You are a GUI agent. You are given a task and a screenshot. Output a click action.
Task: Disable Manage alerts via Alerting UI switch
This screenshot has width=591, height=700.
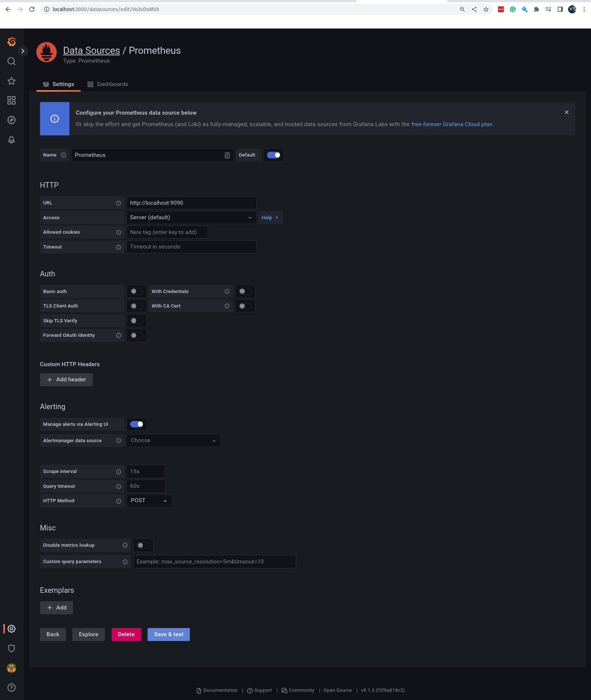click(x=136, y=424)
